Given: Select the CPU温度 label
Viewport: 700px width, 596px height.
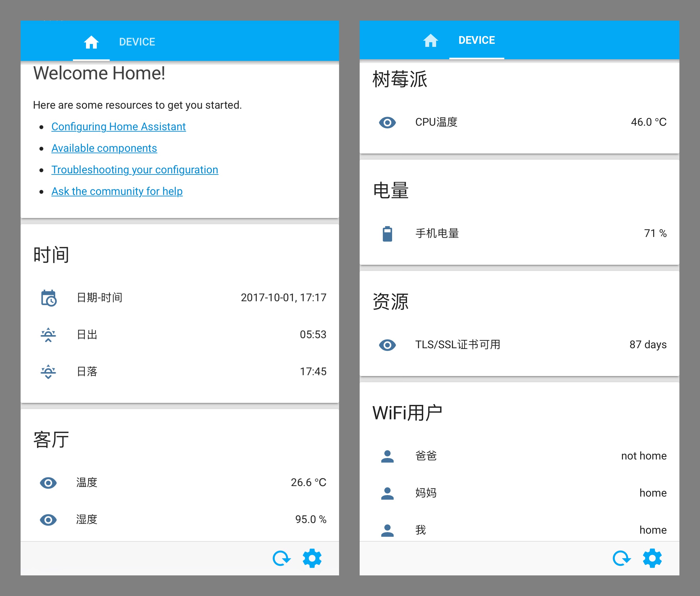Looking at the screenshot, I should click(x=436, y=122).
